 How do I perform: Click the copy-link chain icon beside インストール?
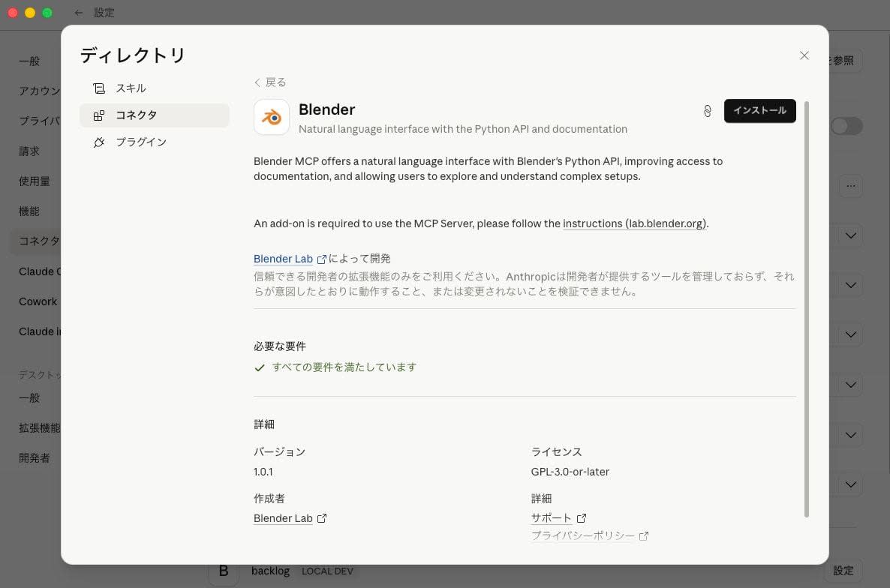[707, 110]
